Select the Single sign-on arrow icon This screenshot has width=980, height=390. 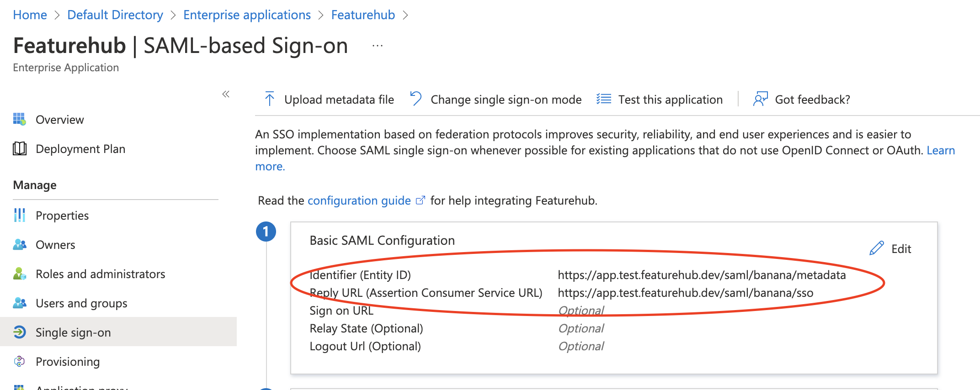pos(19,332)
